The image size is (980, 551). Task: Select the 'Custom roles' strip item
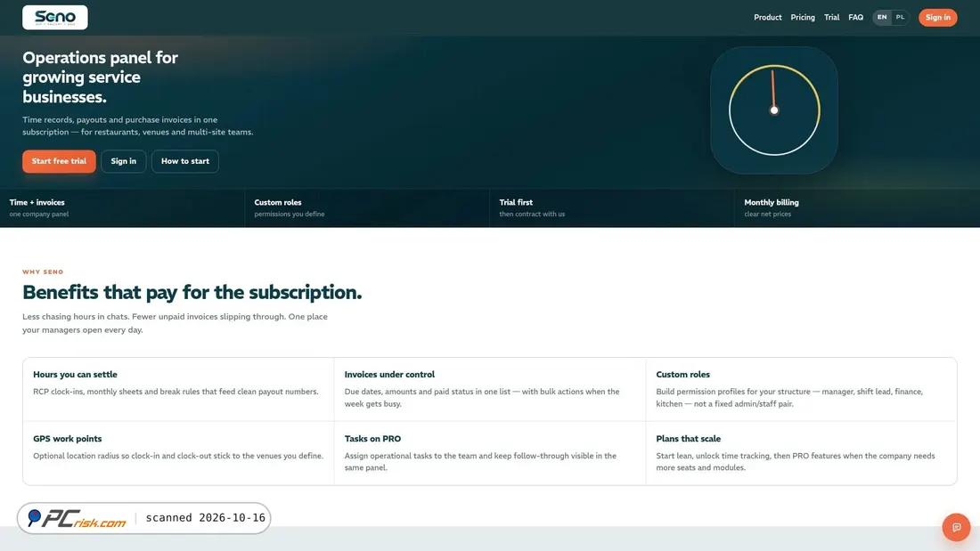click(x=367, y=207)
